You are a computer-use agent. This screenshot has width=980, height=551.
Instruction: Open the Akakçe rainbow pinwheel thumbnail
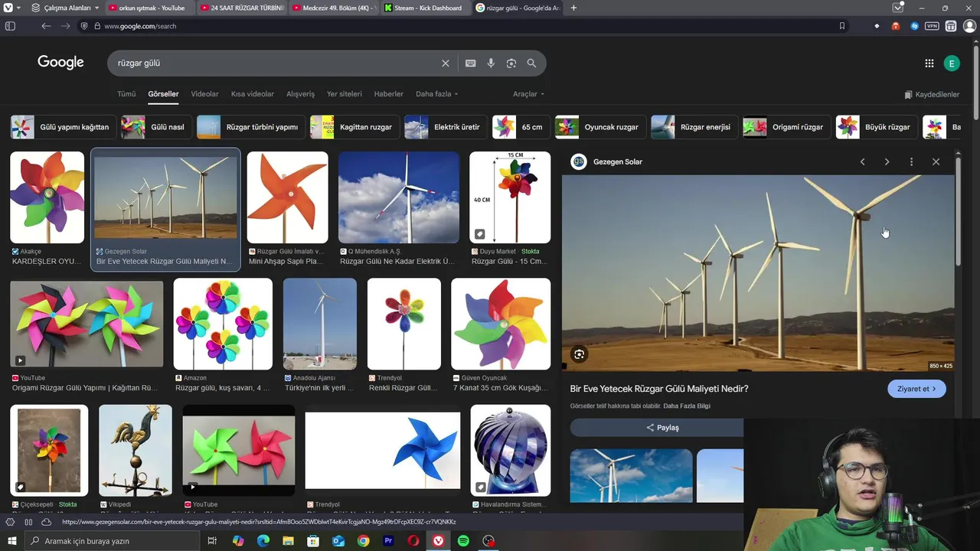click(x=47, y=197)
